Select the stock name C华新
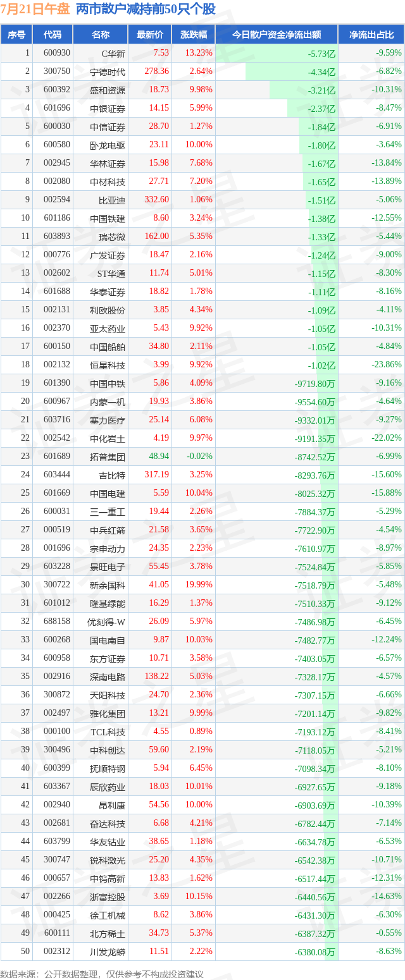Viewport: 405px width, 980px height. point(113,53)
